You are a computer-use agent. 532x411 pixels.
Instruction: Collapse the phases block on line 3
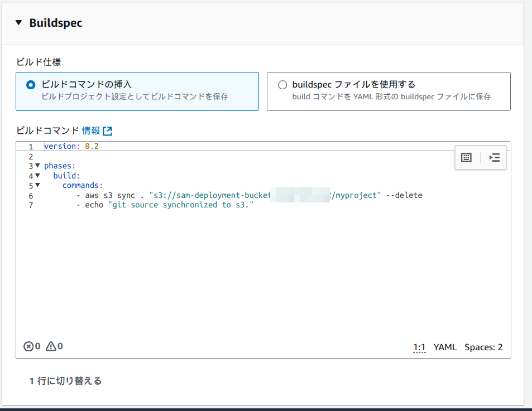pyautogui.click(x=36, y=166)
